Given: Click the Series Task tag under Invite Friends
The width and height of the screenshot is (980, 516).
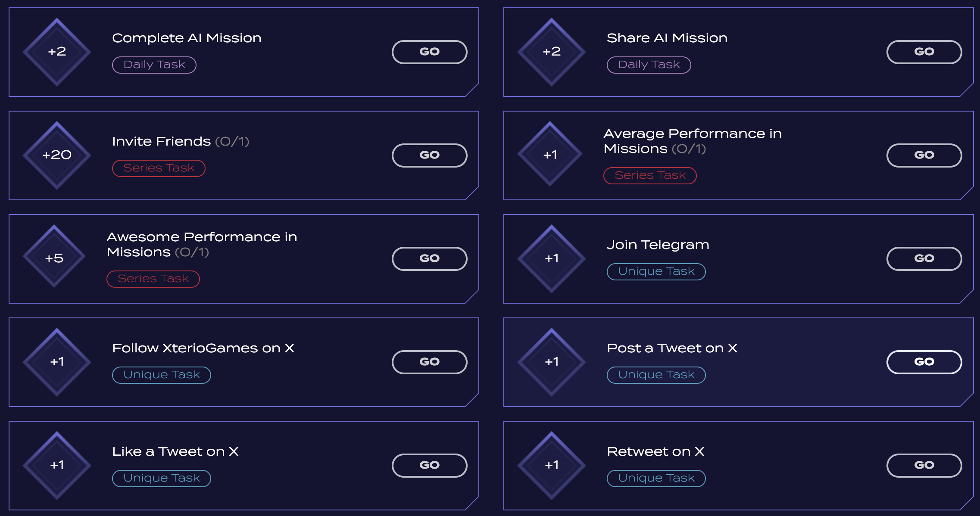Looking at the screenshot, I should click(x=159, y=168).
